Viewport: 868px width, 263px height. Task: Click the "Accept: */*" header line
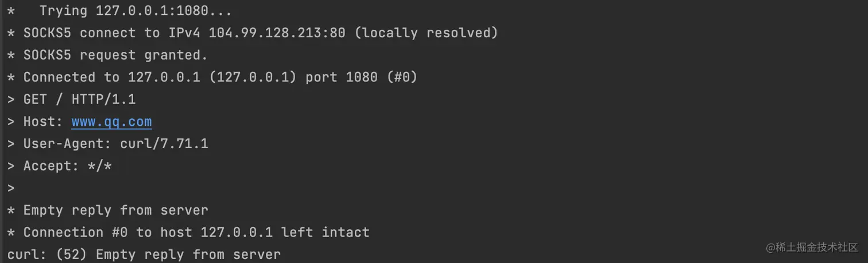(67, 166)
